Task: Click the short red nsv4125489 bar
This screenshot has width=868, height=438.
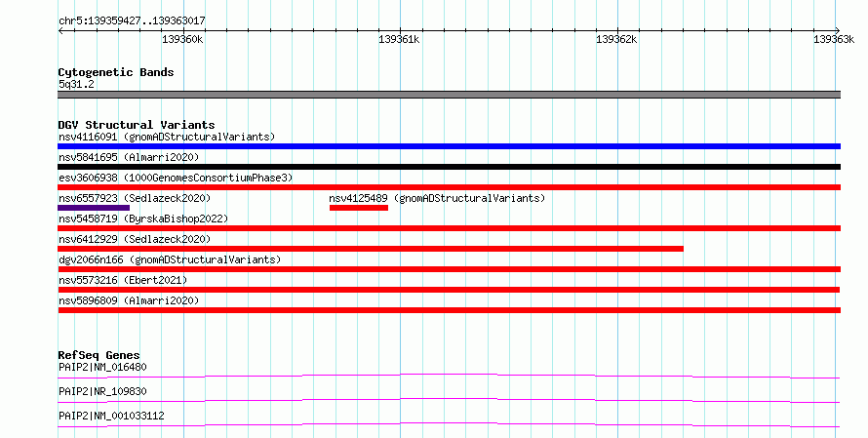Action: [x=359, y=208]
